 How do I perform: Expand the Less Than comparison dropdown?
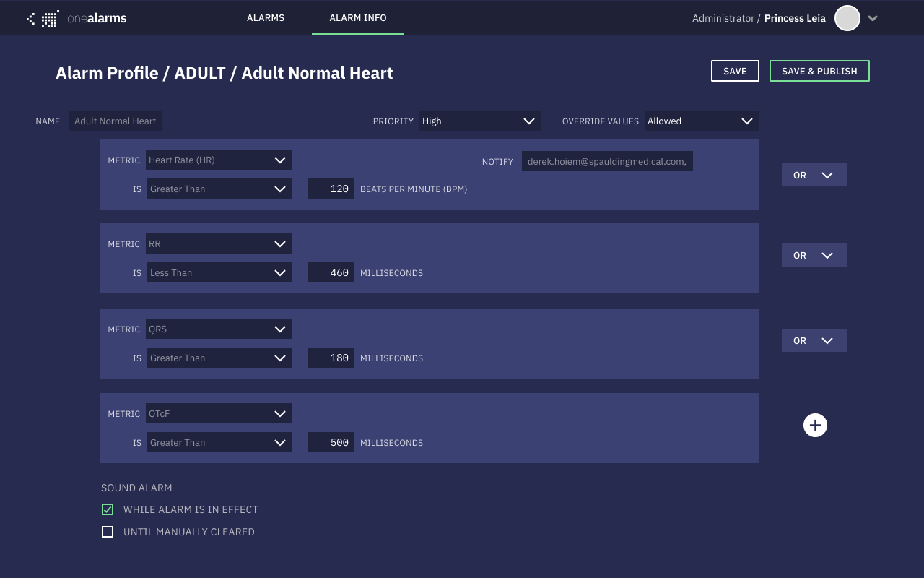219,273
